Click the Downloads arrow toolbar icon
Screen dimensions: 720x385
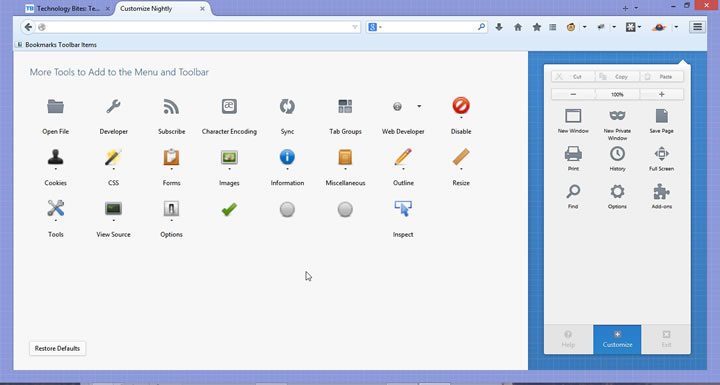(499, 27)
